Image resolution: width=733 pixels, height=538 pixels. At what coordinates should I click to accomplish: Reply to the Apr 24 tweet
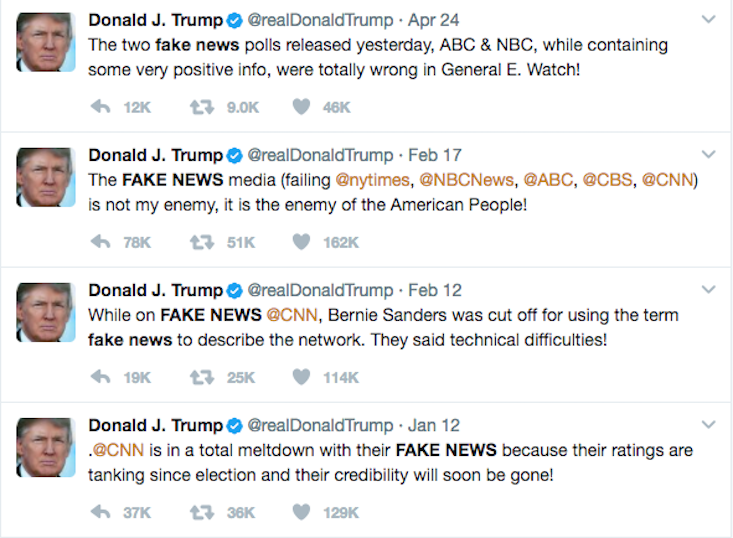coord(99,107)
